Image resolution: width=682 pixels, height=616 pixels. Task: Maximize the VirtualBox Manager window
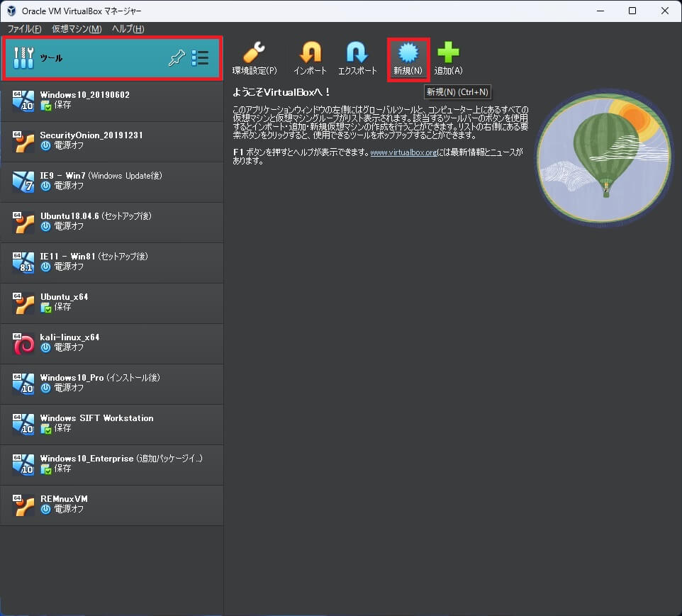coord(632,11)
